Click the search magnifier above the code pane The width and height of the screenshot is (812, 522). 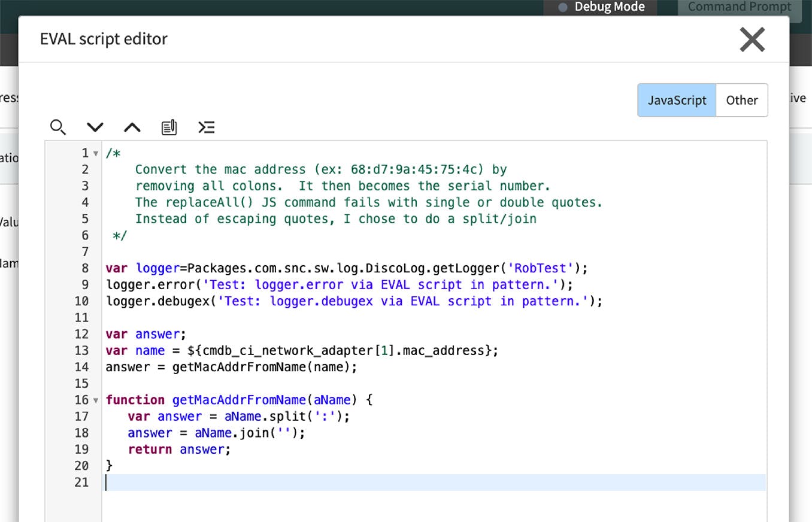[58, 127]
